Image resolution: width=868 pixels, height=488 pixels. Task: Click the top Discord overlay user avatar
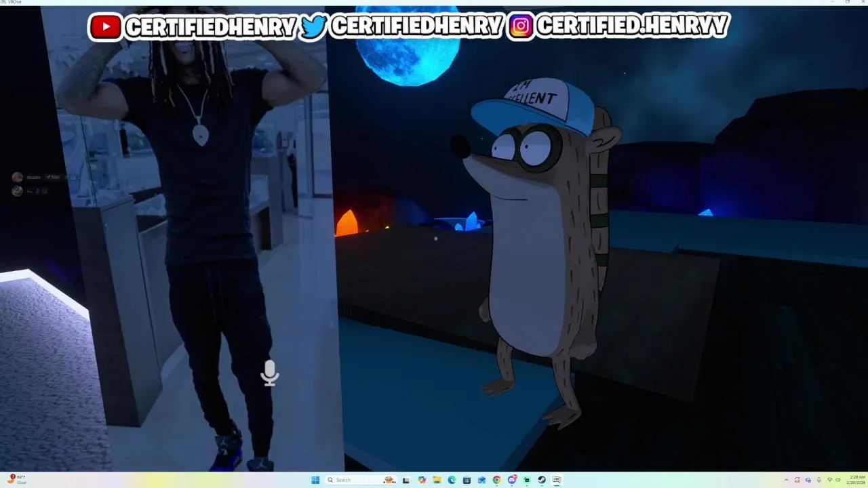[x=17, y=178]
